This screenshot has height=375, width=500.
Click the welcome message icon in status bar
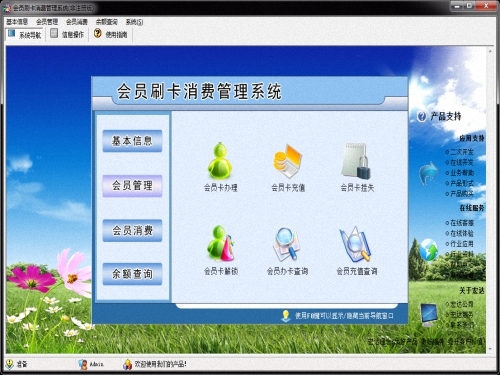point(127,364)
